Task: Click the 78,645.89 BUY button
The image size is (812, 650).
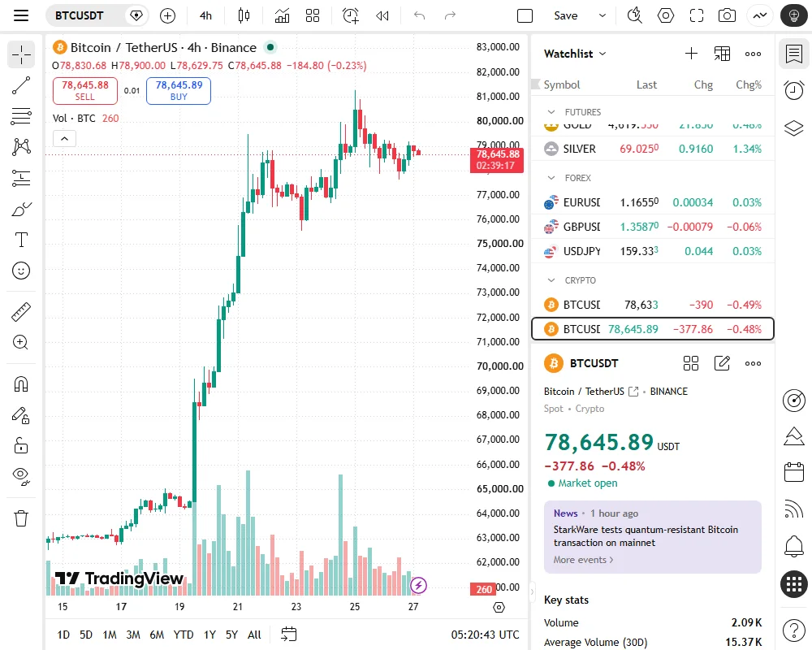Action: click(x=179, y=90)
